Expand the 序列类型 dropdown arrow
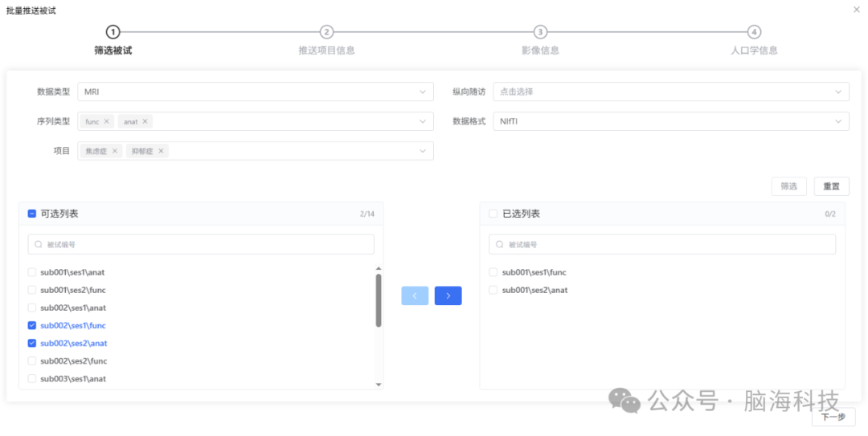868x436 pixels. [423, 122]
